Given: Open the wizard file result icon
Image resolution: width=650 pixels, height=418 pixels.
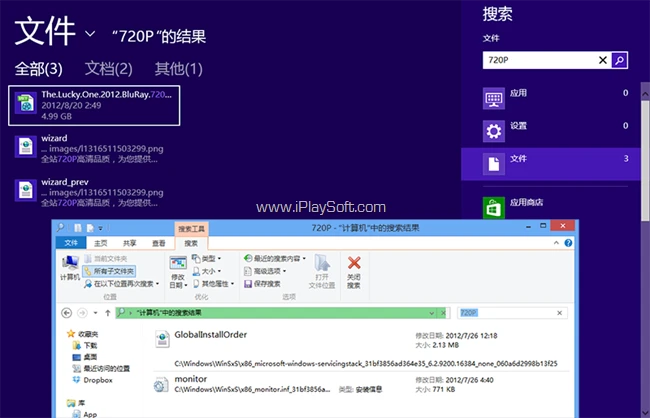Looking at the screenshot, I should coord(26,147).
